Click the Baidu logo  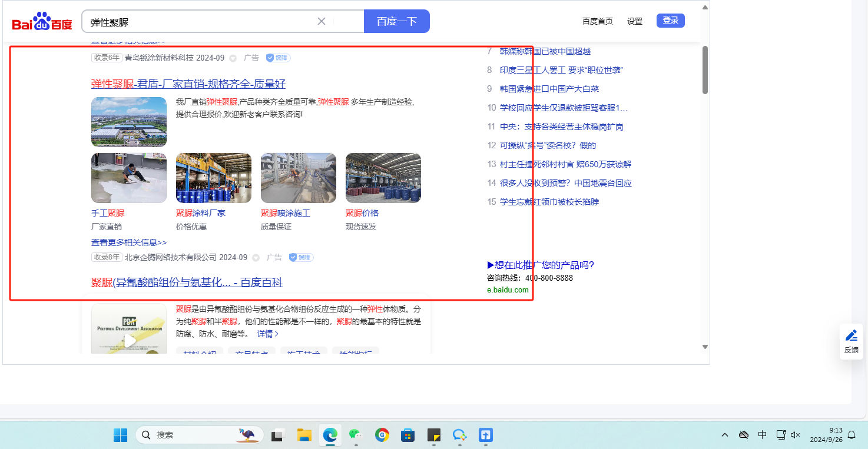[42, 22]
